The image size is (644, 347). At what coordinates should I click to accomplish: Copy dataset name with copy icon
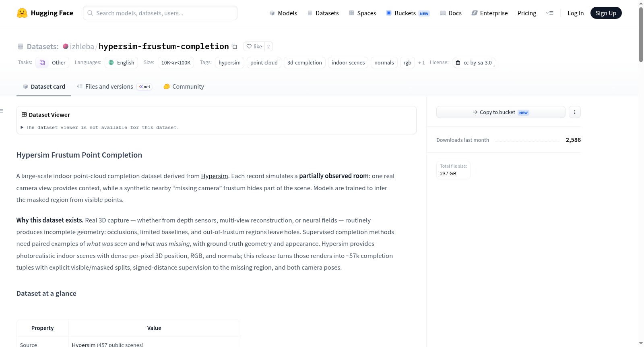(x=234, y=46)
